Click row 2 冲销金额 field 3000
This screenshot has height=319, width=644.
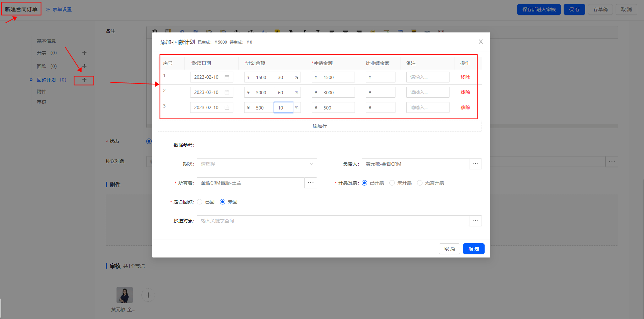tap(333, 92)
